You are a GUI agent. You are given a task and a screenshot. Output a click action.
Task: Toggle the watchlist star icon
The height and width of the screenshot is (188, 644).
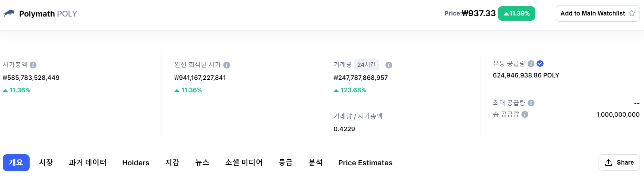[632, 13]
